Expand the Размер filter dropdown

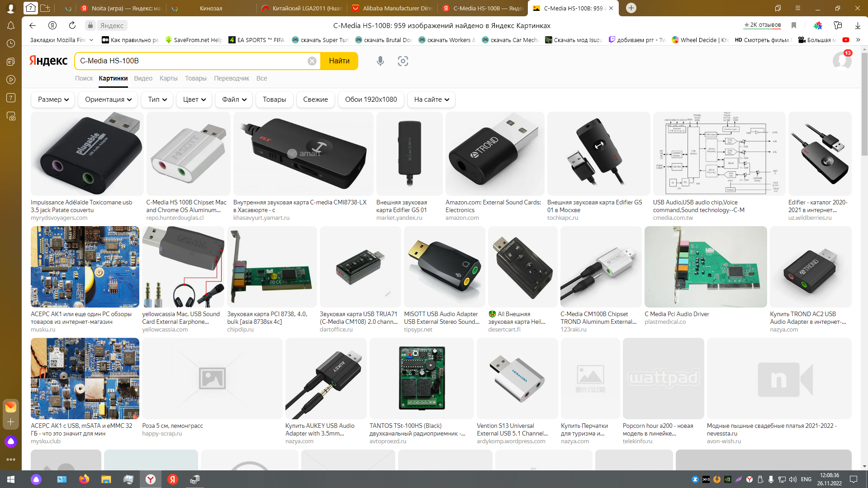(53, 99)
